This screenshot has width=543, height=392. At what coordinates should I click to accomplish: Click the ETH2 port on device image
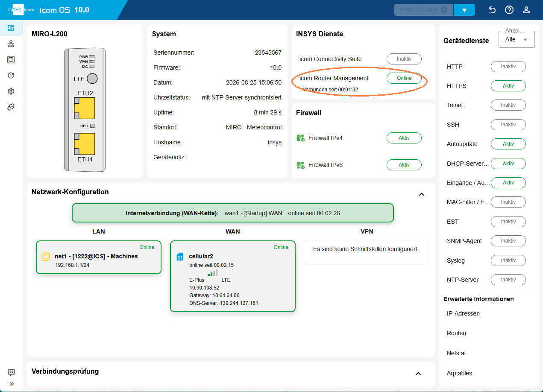pyautogui.click(x=84, y=108)
